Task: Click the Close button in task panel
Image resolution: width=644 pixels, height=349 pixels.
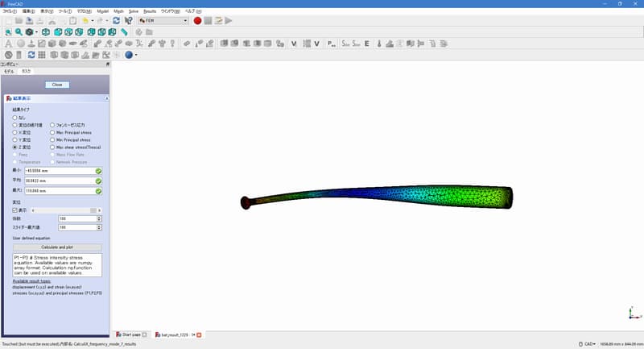Action: pyautogui.click(x=57, y=85)
